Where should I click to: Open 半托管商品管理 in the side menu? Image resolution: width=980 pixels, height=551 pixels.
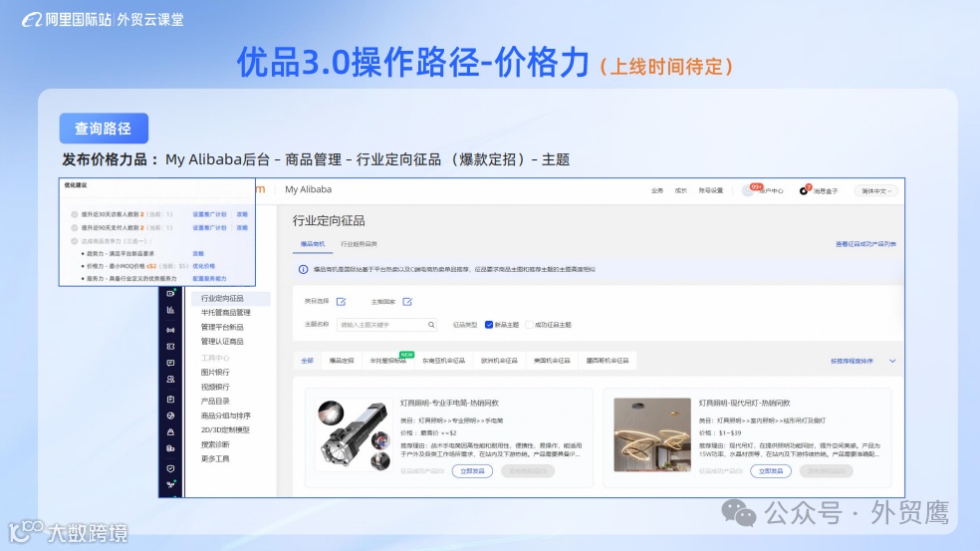[x=226, y=313]
